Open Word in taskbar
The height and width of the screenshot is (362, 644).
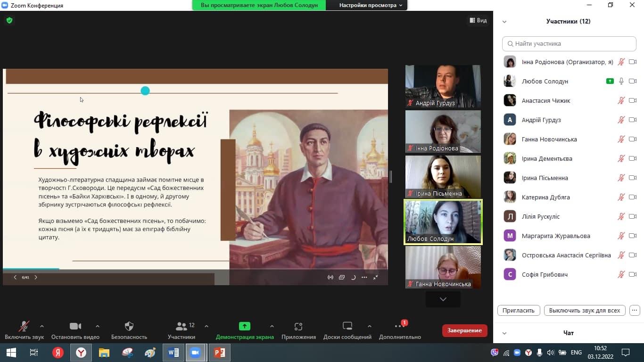pos(173,353)
